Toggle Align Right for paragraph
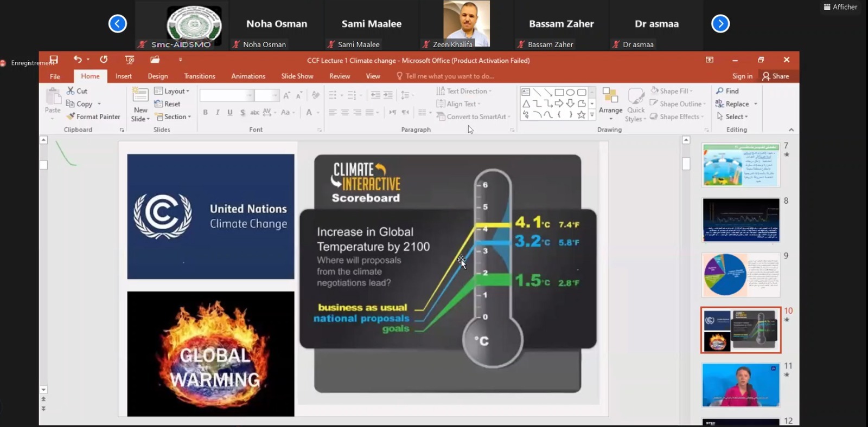The height and width of the screenshot is (427, 868). (x=357, y=112)
